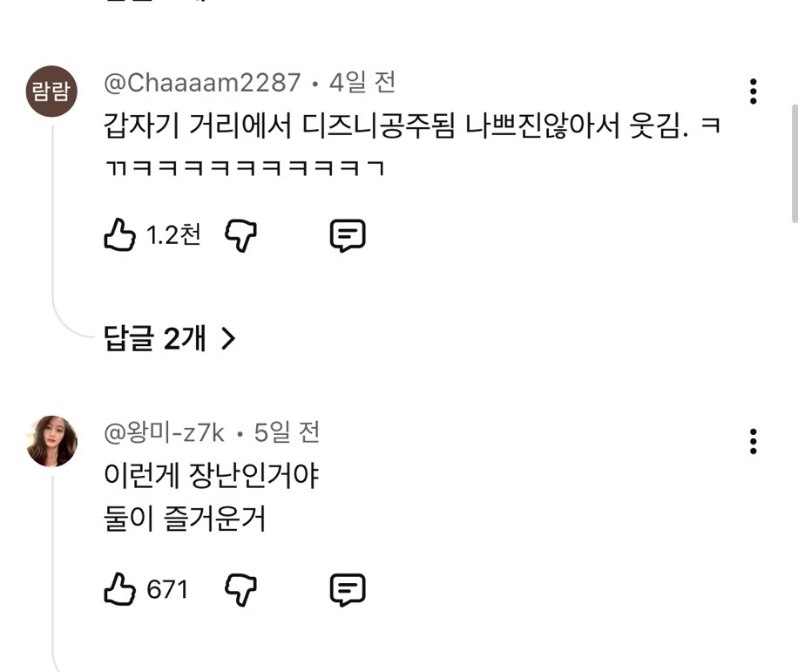
Task: Click the 4일 전 timestamp
Action: point(362,84)
